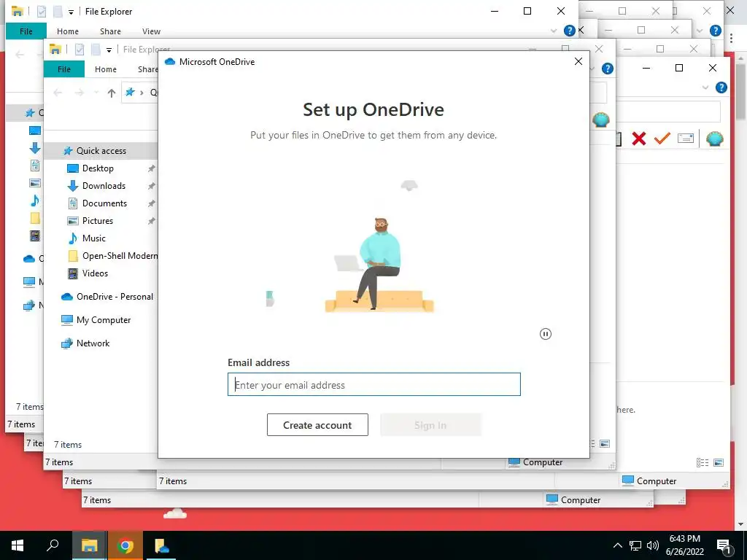Select Documents in the navigation pane
This screenshot has width=747, height=560.
(104, 204)
